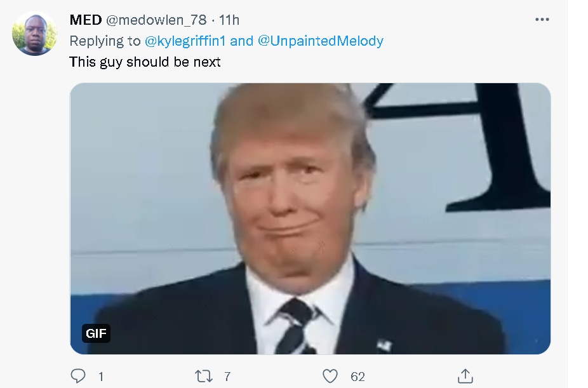Click the flag lapel pin in the GIF
This screenshot has height=388, width=588.
(384, 345)
